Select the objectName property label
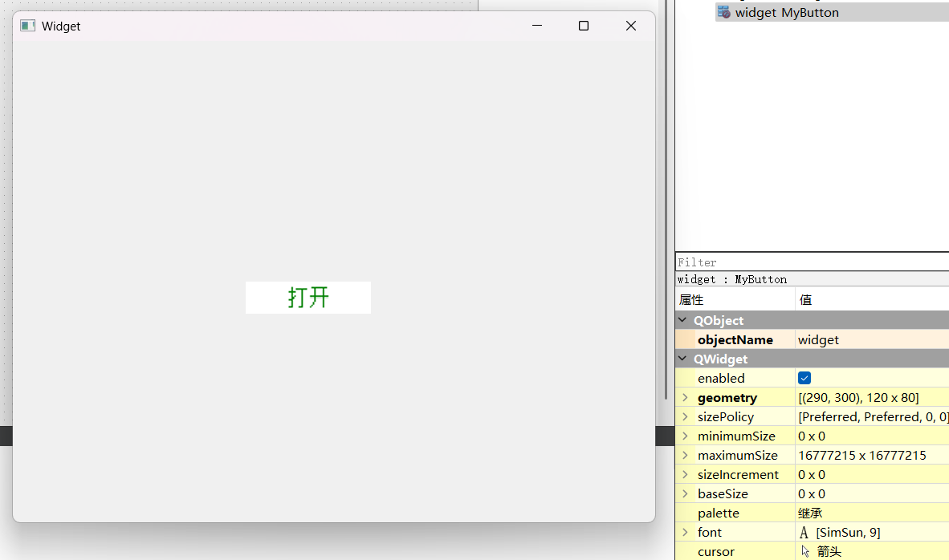Screen dimensions: 949x560 pos(735,340)
